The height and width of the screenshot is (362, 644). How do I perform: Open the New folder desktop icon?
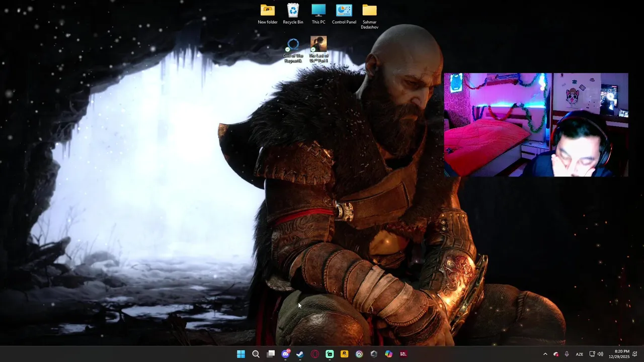268,14
